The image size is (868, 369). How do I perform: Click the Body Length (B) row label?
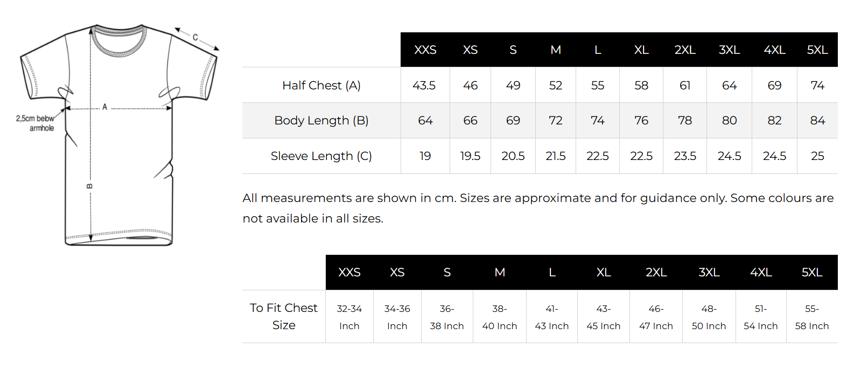click(321, 120)
